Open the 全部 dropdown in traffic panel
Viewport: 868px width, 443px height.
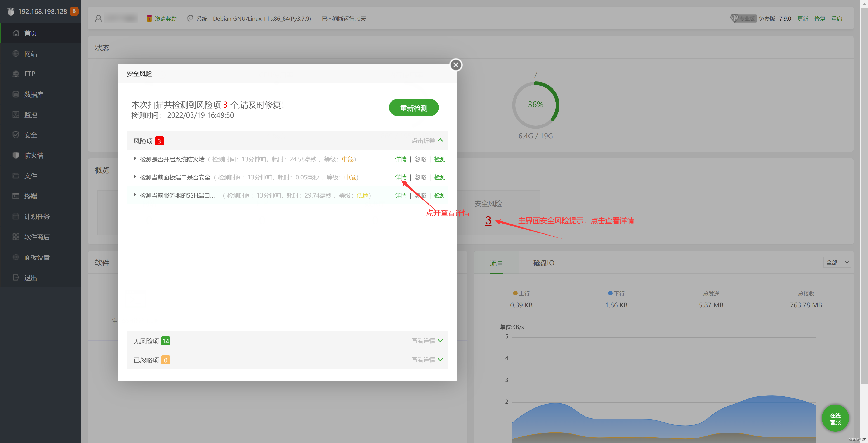837,262
